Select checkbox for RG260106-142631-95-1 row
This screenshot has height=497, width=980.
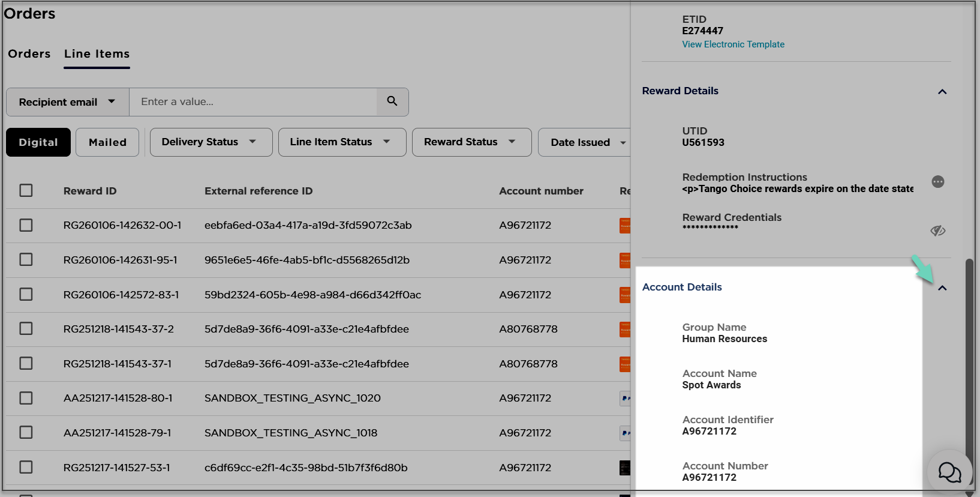click(26, 260)
